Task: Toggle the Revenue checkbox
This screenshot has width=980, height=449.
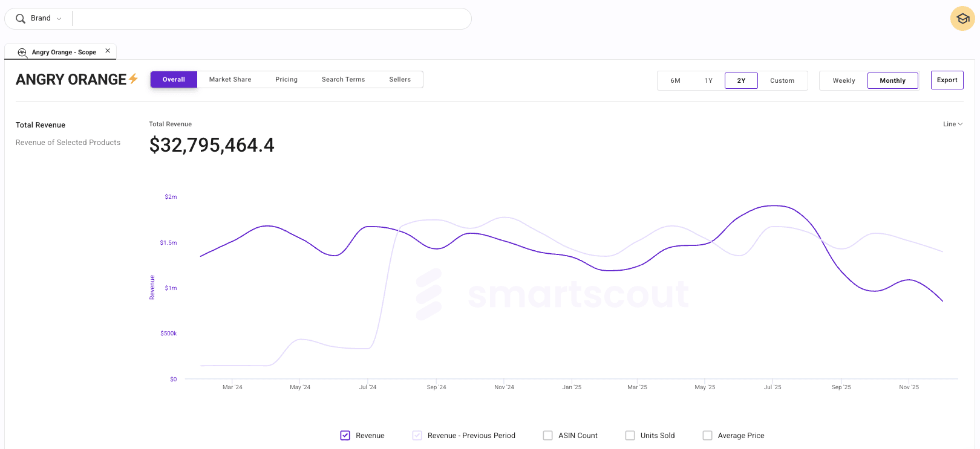Action: (x=345, y=435)
